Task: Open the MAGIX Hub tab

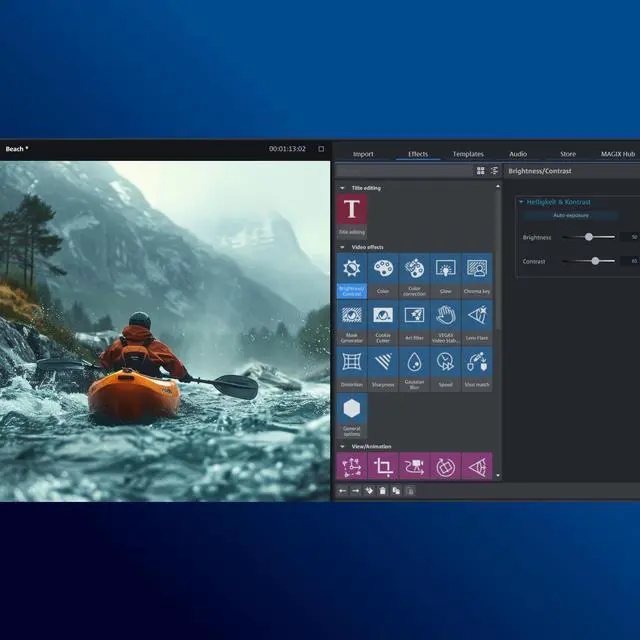Action: (618, 154)
